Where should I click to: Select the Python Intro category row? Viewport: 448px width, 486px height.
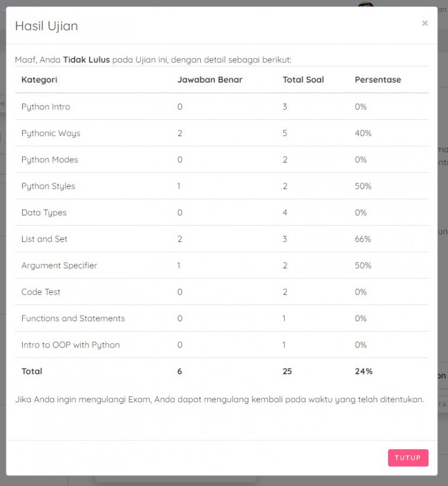pyautogui.click(x=46, y=107)
